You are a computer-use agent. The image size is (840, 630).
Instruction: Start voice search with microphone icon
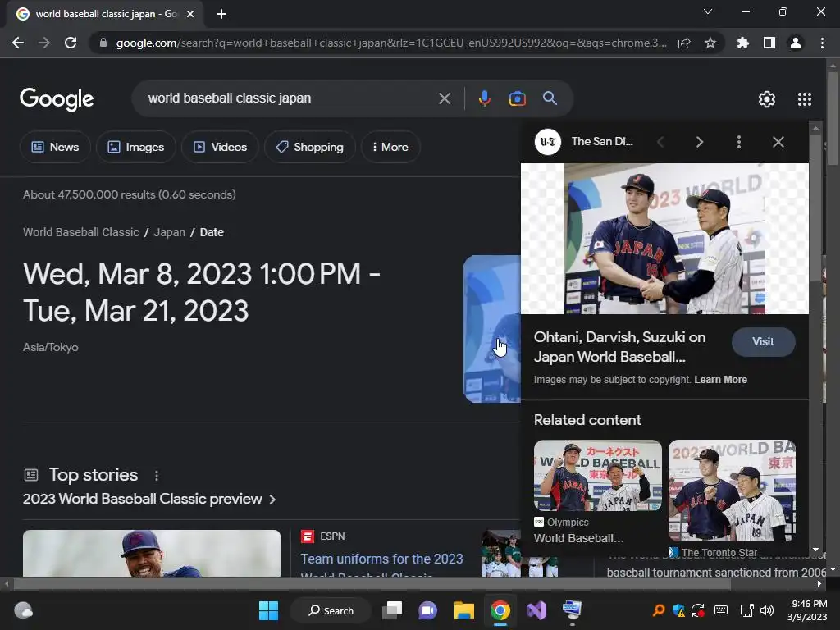pos(484,98)
